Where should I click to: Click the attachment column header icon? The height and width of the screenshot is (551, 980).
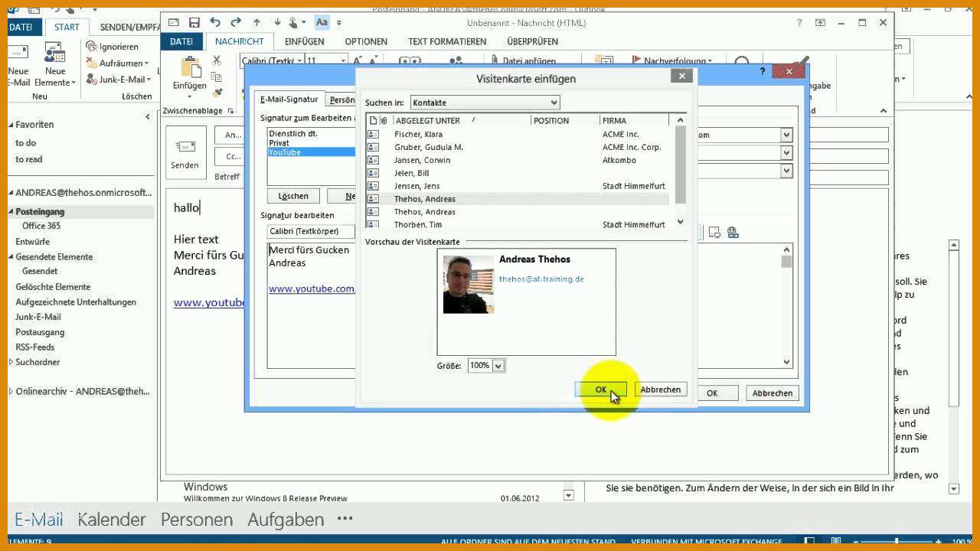click(384, 120)
